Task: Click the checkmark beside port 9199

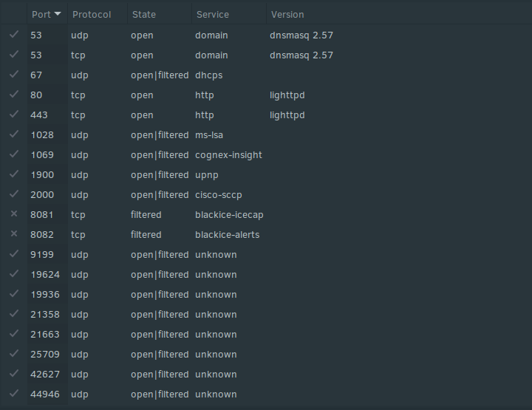Action: point(13,253)
